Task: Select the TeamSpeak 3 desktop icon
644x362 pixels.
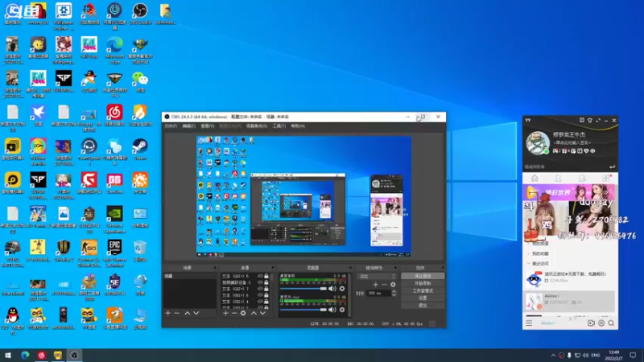Action: [x=89, y=152]
